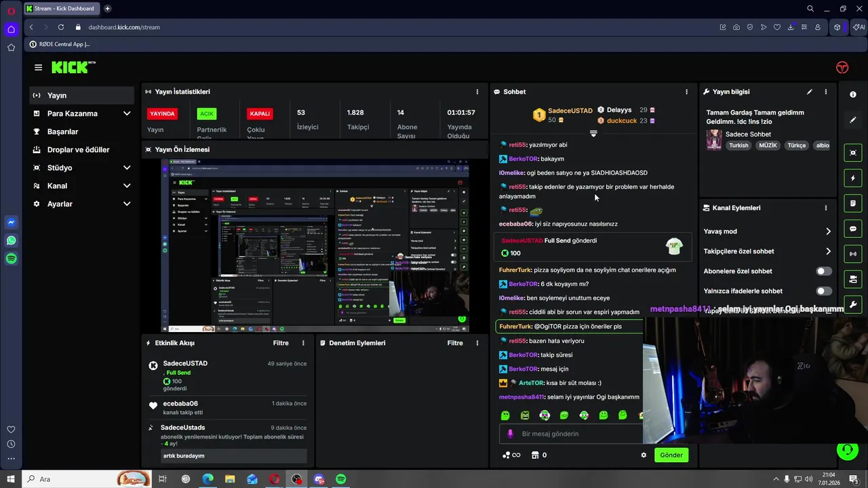Click the Gönder send button
Screen dimensions: 868x488
coord(671,455)
